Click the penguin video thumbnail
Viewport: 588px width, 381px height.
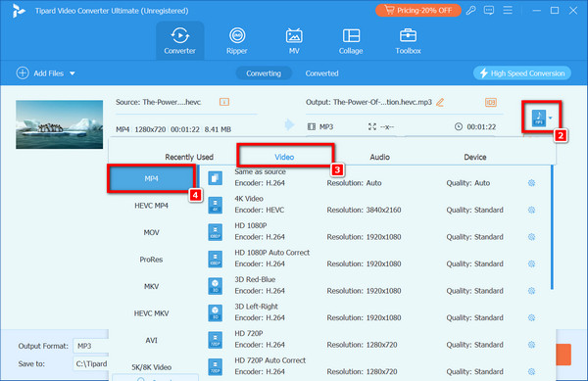click(59, 124)
